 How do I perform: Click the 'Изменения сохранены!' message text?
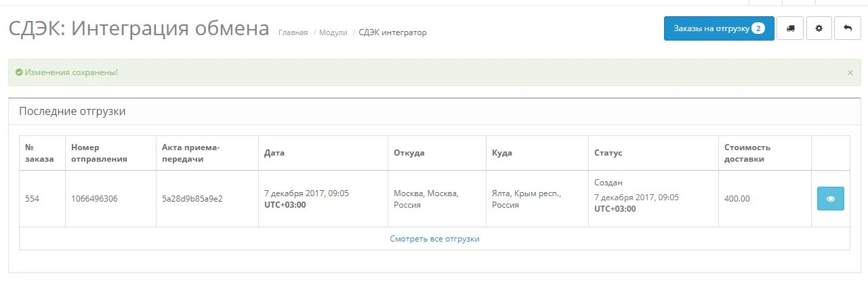click(71, 72)
